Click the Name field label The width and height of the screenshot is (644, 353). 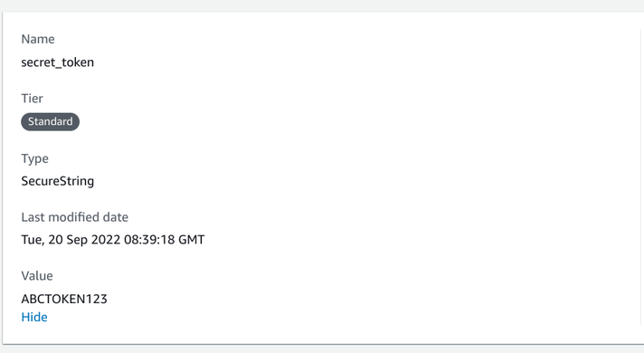[38, 39]
